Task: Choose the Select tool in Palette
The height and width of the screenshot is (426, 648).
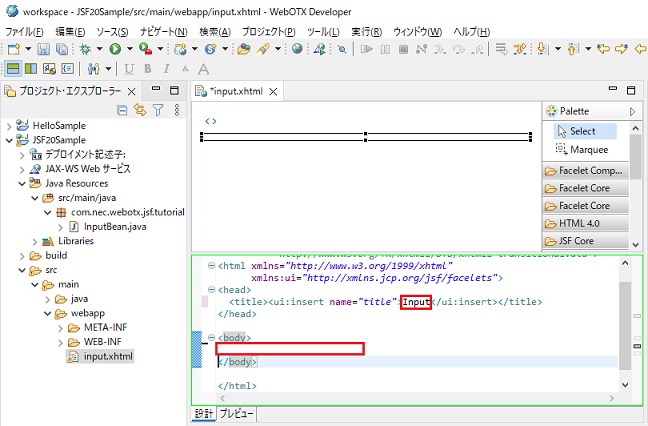Action: [x=581, y=131]
